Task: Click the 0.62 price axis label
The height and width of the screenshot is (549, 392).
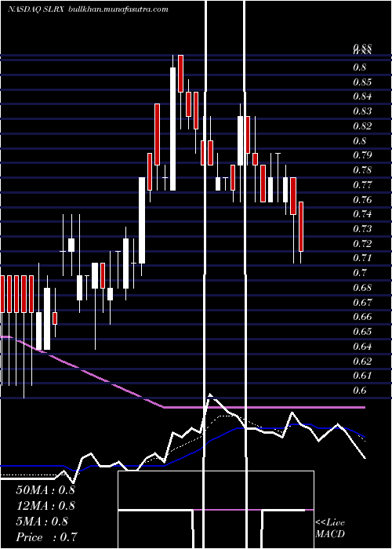Action: click(x=362, y=361)
